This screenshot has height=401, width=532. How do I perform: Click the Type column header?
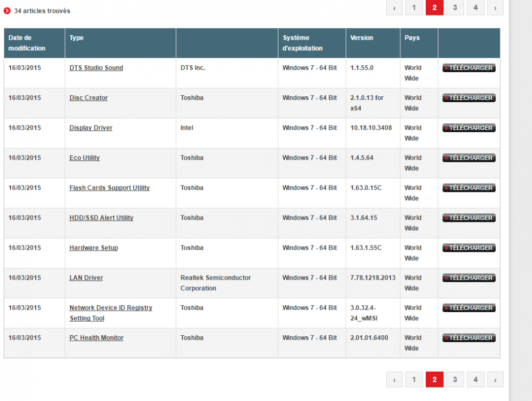120,43
